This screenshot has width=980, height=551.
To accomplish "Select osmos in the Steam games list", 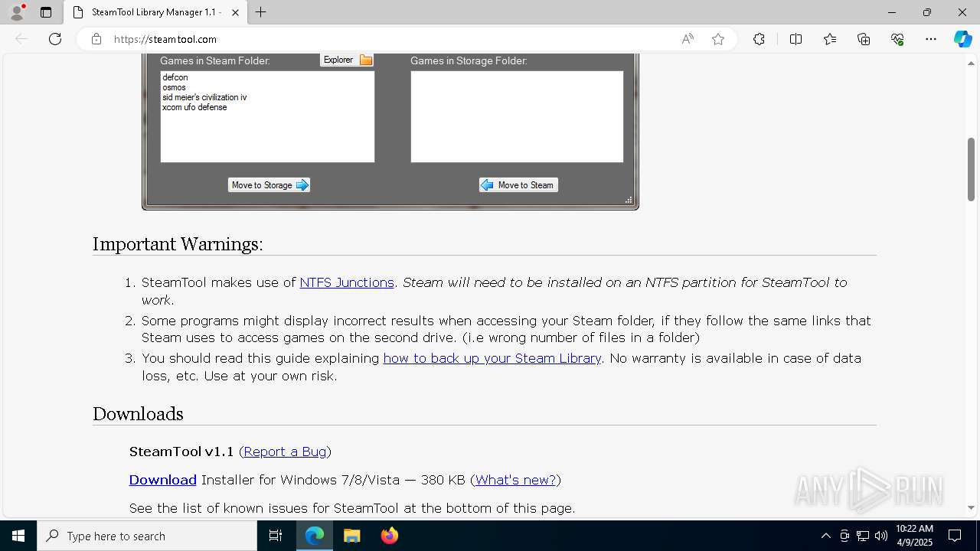I will [174, 87].
